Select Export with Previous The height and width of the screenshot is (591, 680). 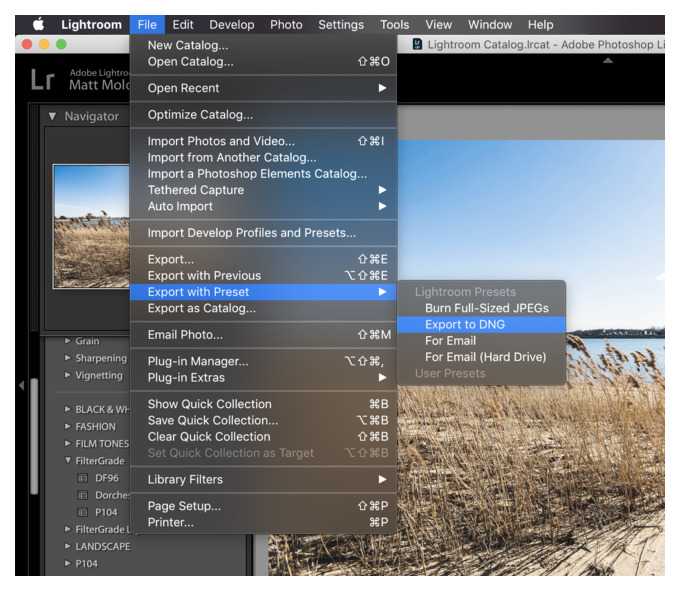(263, 276)
